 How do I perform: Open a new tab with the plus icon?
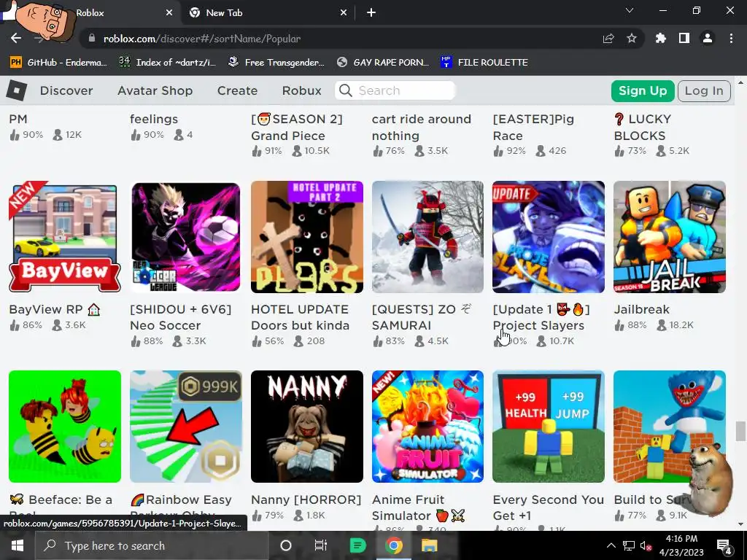pyautogui.click(x=371, y=13)
